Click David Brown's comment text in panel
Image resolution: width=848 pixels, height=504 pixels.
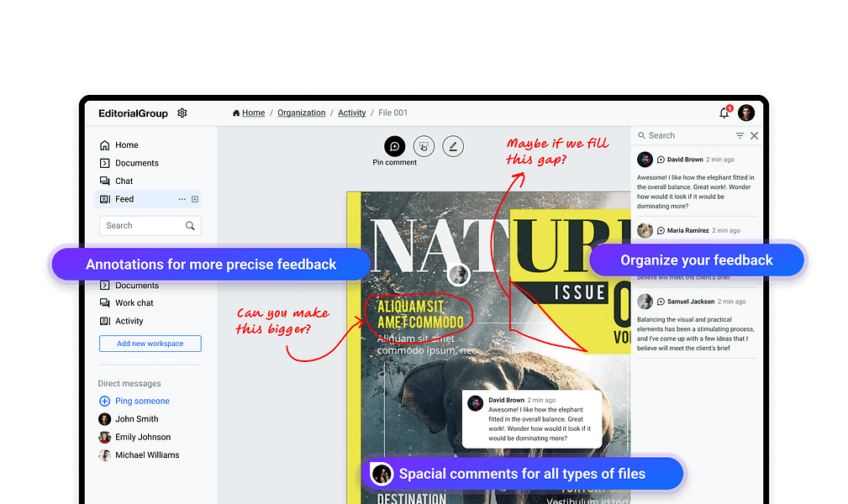pyautogui.click(x=696, y=192)
